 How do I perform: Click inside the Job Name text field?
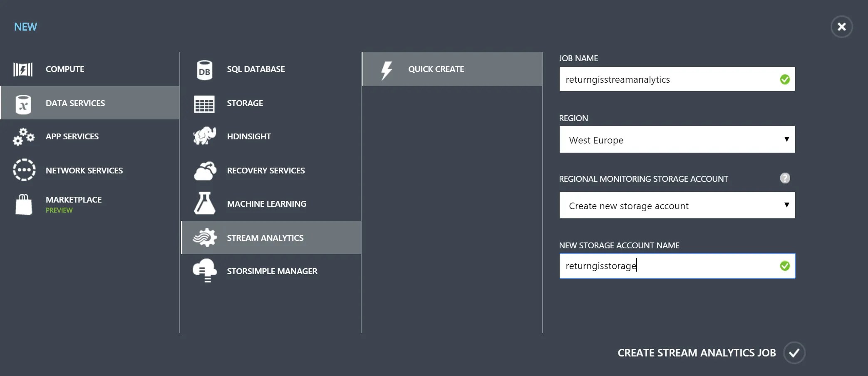(677, 79)
